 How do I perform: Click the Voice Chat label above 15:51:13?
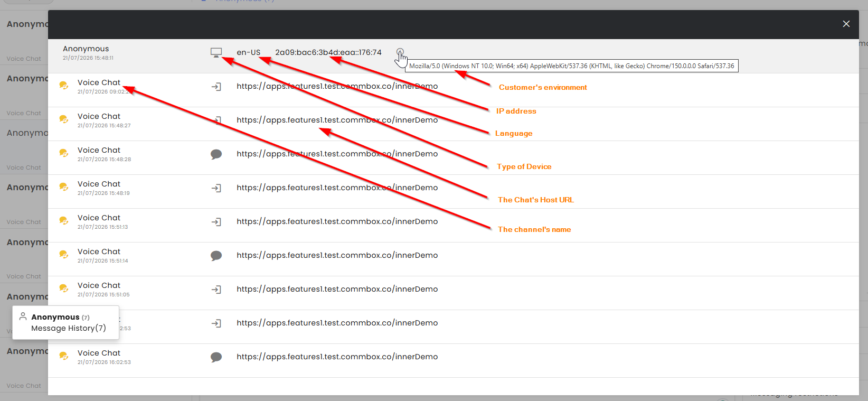(99, 218)
